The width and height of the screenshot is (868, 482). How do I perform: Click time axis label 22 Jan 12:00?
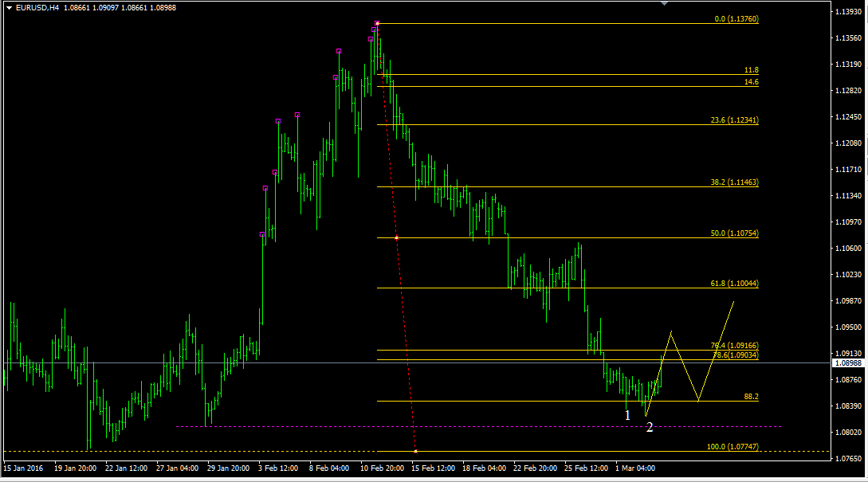click(x=126, y=468)
